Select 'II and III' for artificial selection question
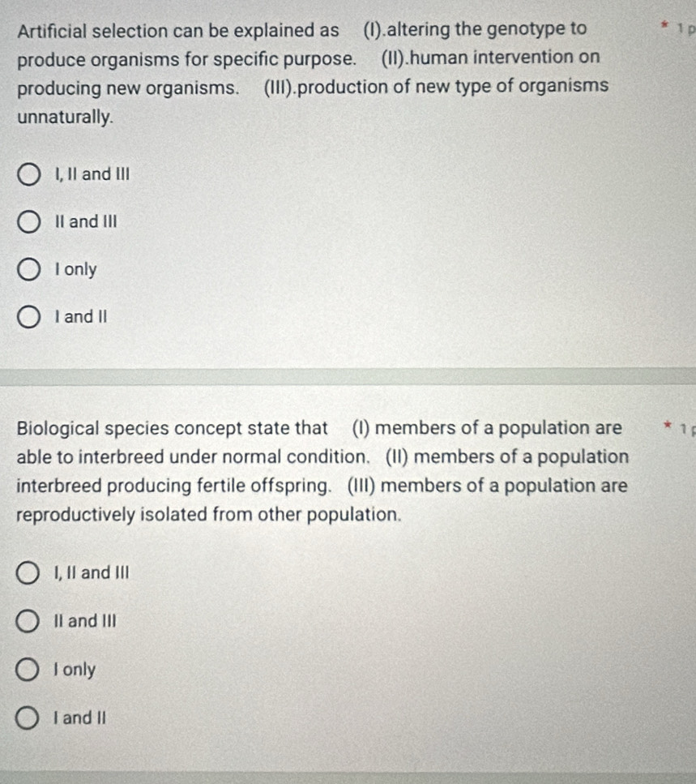The width and height of the screenshot is (696, 784). click(x=29, y=221)
